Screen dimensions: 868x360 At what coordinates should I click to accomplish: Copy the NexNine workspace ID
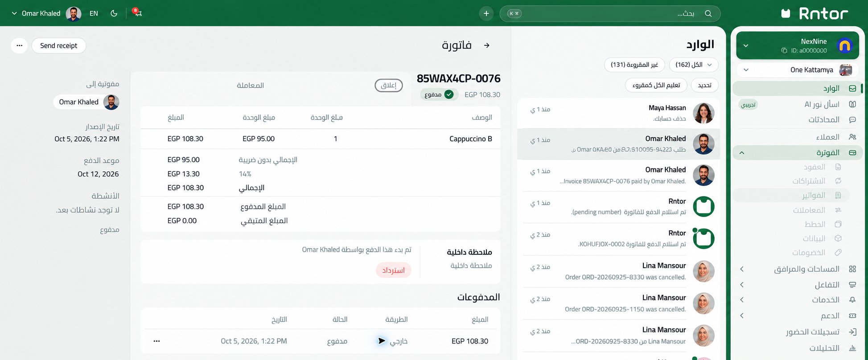(784, 51)
